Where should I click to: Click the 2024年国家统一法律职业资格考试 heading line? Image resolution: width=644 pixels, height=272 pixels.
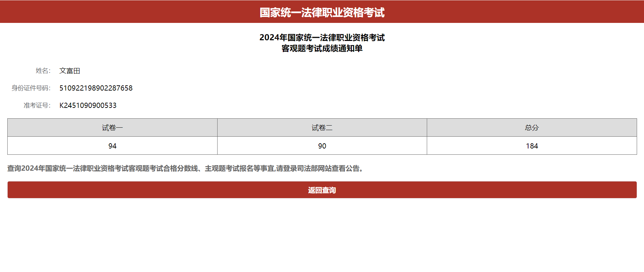(x=322, y=37)
